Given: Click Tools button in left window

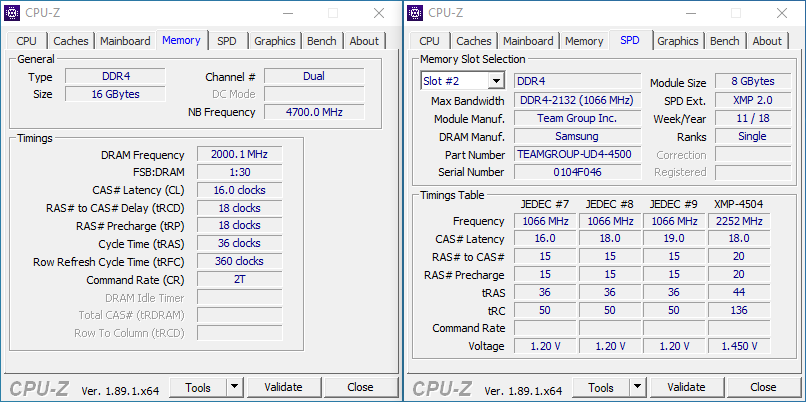Looking at the screenshot, I should coord(198,387).
